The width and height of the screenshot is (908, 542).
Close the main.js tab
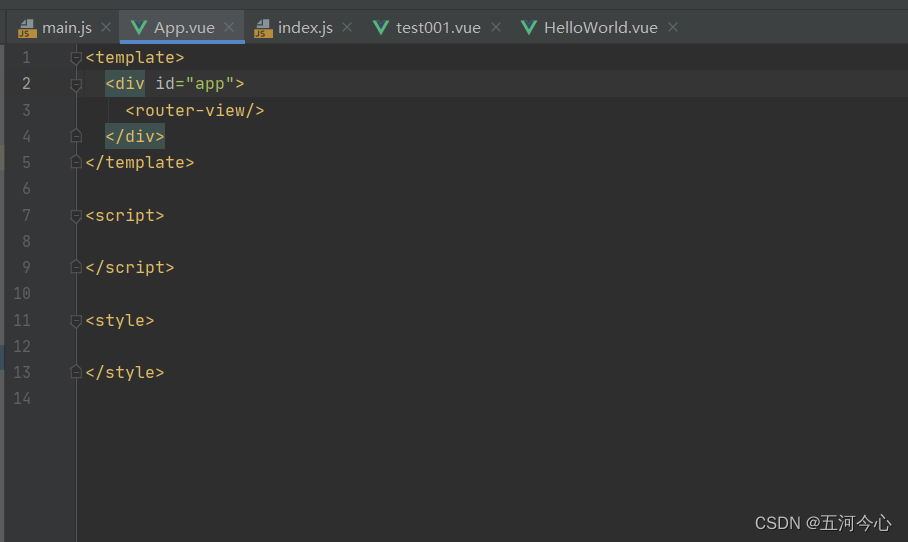click(106, 27)
